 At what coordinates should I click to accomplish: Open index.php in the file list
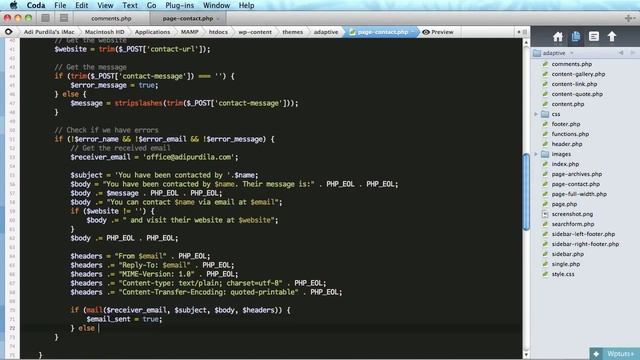565,164
